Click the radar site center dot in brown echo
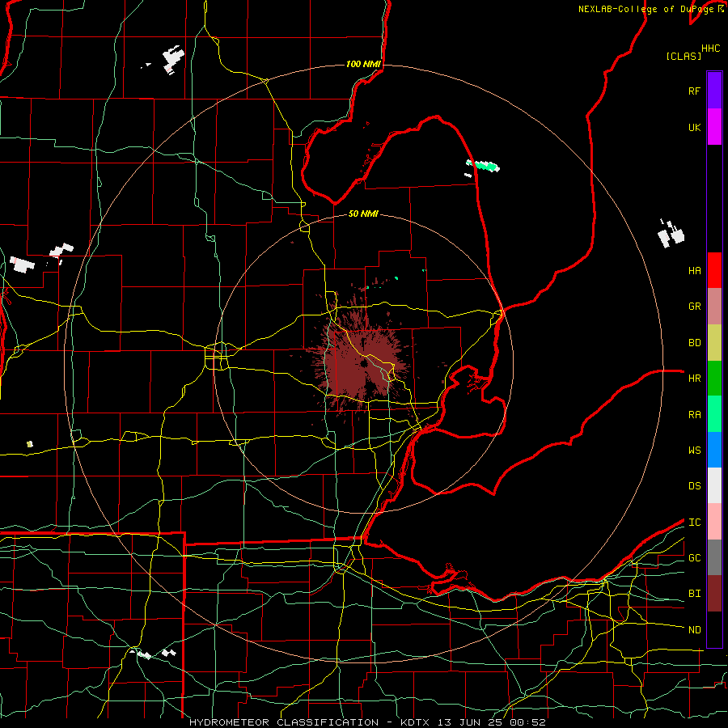The image size is (728, 728). pyautogui.click(x=363, y=364)
